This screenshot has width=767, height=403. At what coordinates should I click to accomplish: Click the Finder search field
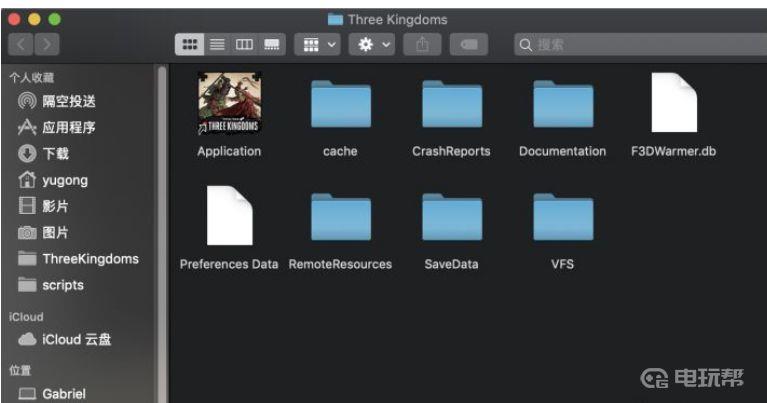(640, 45)
